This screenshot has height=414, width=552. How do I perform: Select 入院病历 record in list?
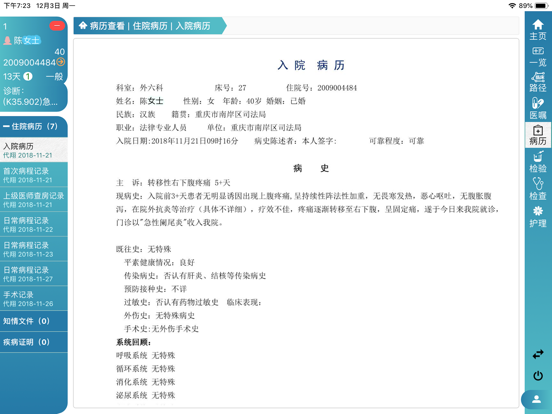(34, 150)
